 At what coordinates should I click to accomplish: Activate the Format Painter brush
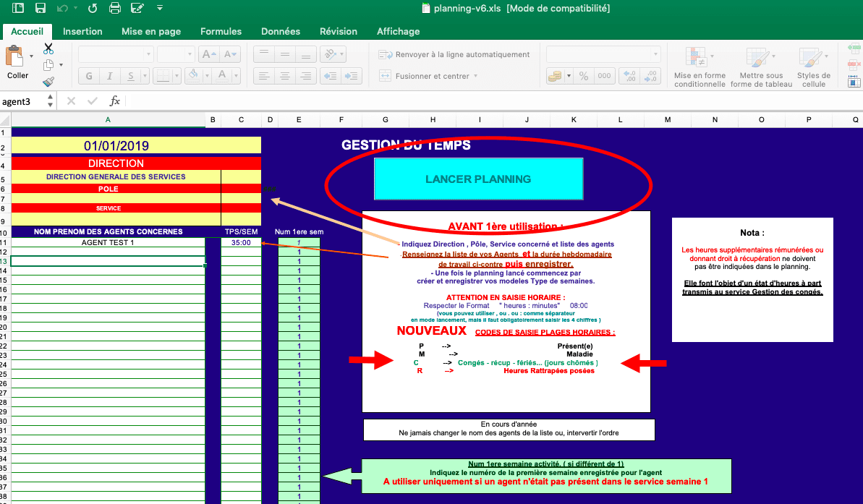tap(48, 82)
